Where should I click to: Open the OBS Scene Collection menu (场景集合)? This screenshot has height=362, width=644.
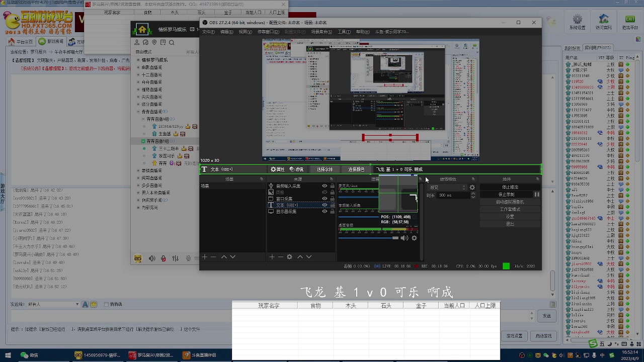pos(321,32)
